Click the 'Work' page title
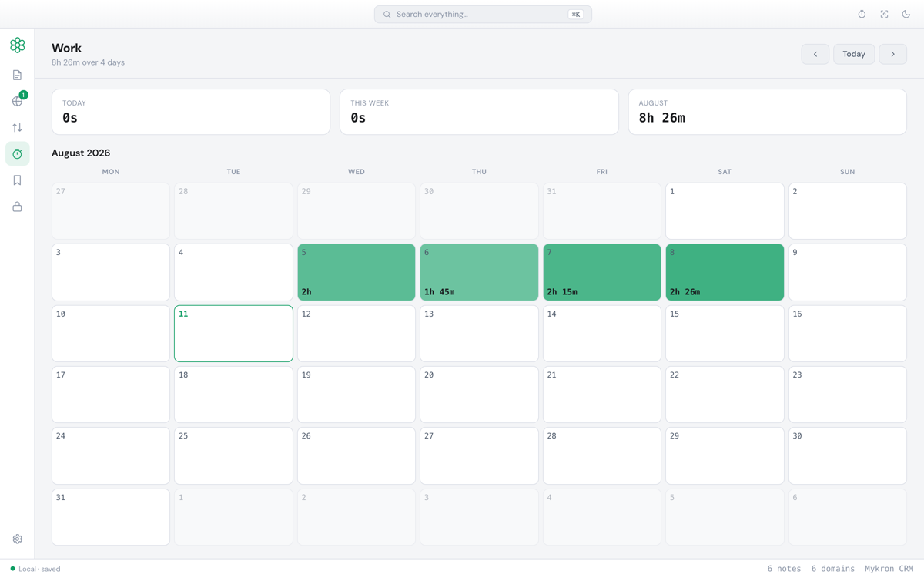Image resolution: width=924 pixels, height=578 pixels. [x=67, y=48]
